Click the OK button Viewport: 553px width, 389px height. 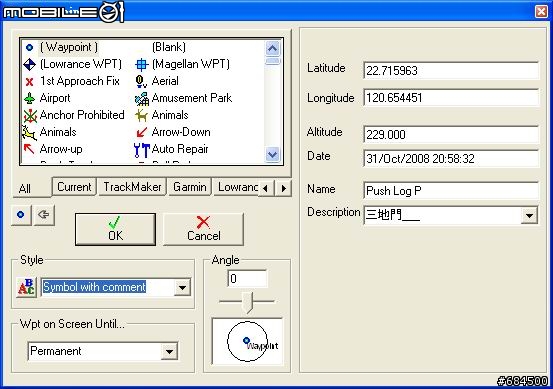pos(115,229)
